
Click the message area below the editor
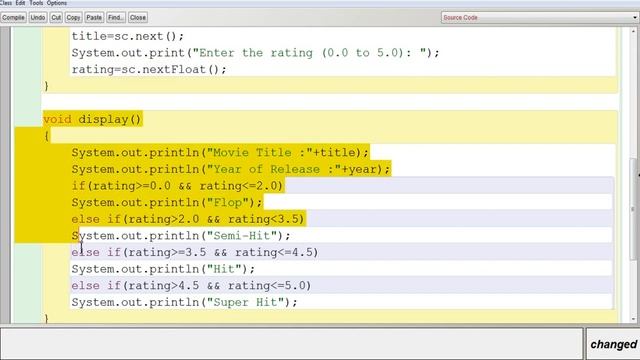tap(291, 344)
